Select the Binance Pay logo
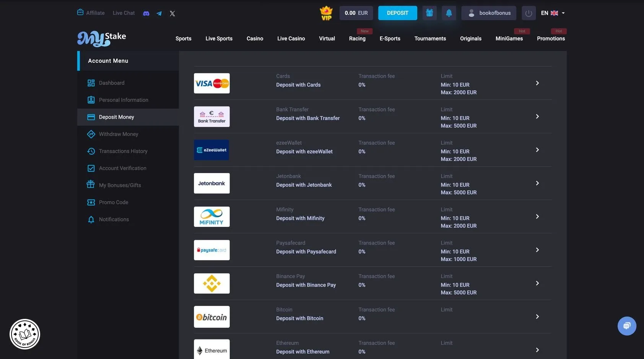The height and width of the screenshot is (359, 644). [x=212, y=283]
